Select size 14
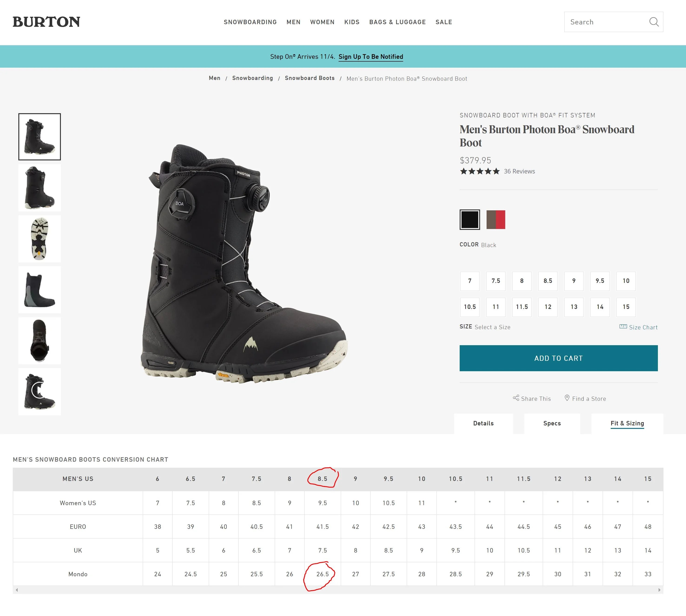The width and height of the screenshot is (686, 616). [x=600, y=307]
